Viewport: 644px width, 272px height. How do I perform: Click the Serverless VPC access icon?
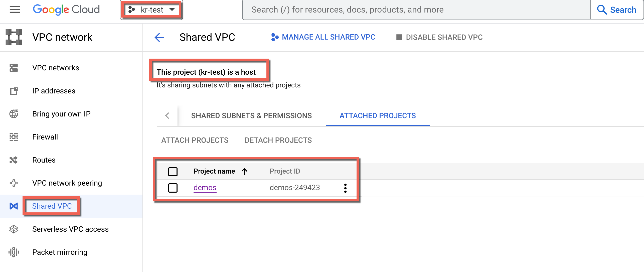(x=14, y=229)
